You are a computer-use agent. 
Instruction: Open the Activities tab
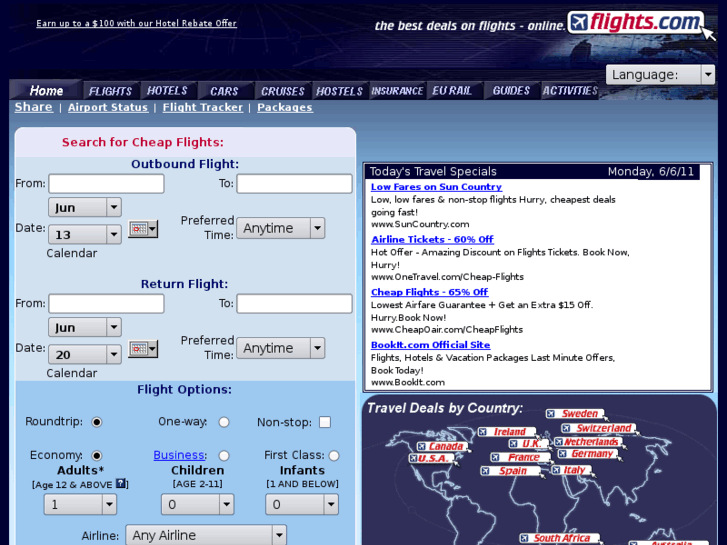(x=570, y=90)
